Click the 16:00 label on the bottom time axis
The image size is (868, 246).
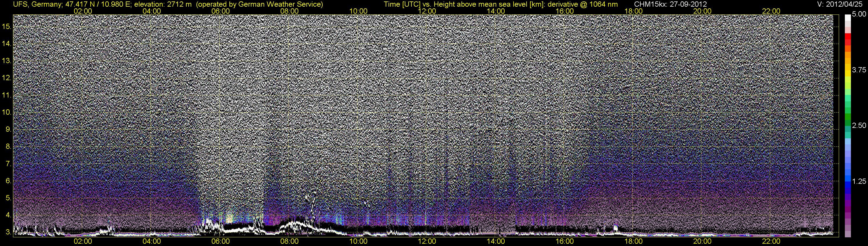565,241
